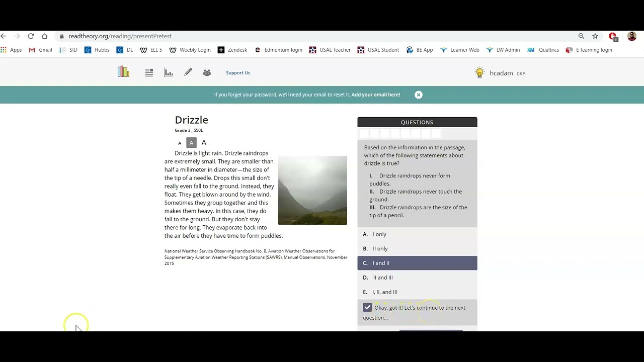The image size is (644, 362).
Task: Open the BE App bookmark
Action: [x=420, y=50]
